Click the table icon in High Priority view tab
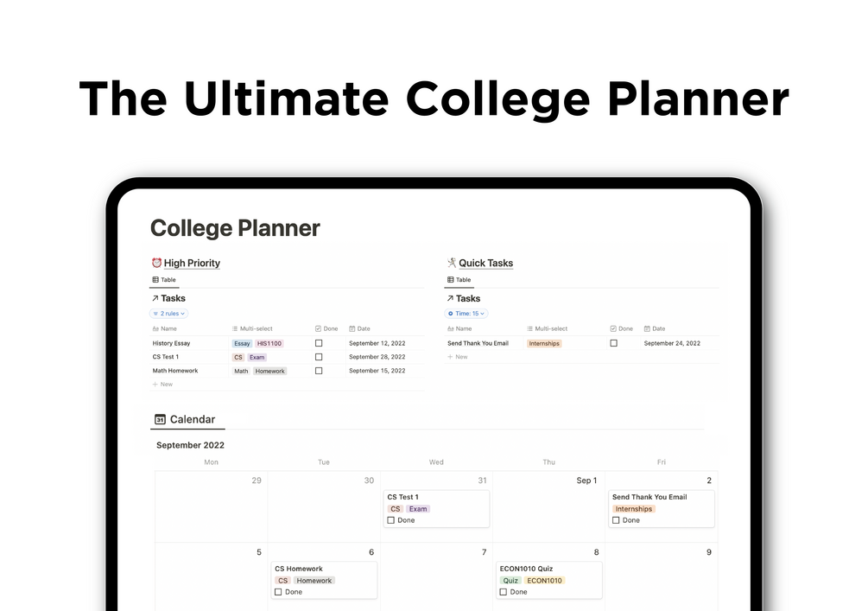 [x=155, y=280]
